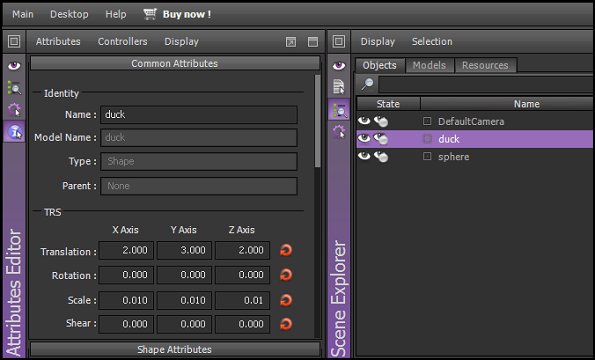Select the duck row name in Scene Explorer
The height and width of the screenshot is (360, 595).
[x=449, y=139]
